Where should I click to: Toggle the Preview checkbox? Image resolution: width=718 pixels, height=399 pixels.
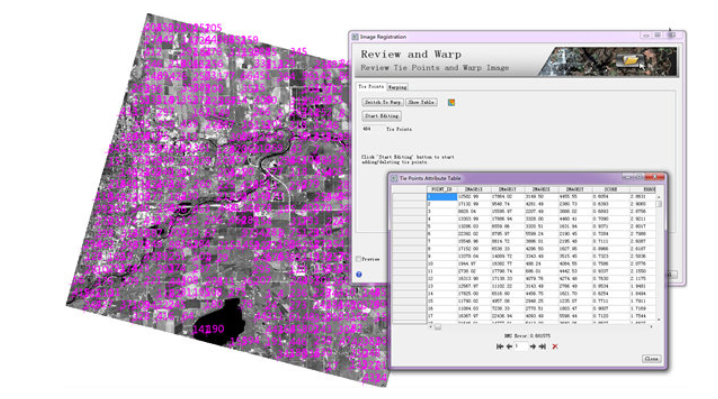pos(359,259)
